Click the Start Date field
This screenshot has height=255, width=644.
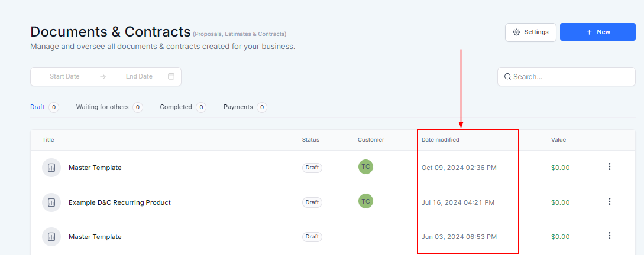point(64,76)
